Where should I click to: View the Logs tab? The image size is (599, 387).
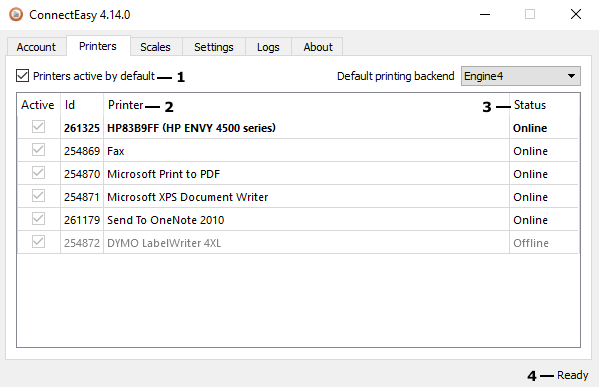tap(268, 47)
